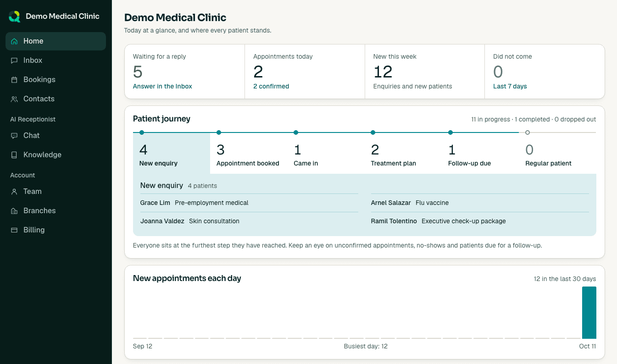The width and height of the screenshot is (617, 364).
Task: Click the Waiting for a reply count 5
Action: (x=138, y=72)
